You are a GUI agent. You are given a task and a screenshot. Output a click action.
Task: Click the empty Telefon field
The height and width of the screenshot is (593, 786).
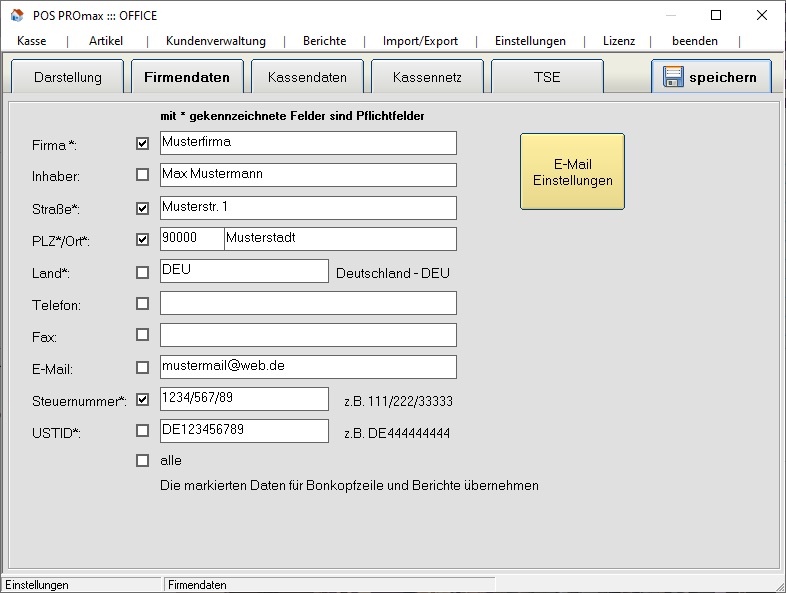(308, 303)
